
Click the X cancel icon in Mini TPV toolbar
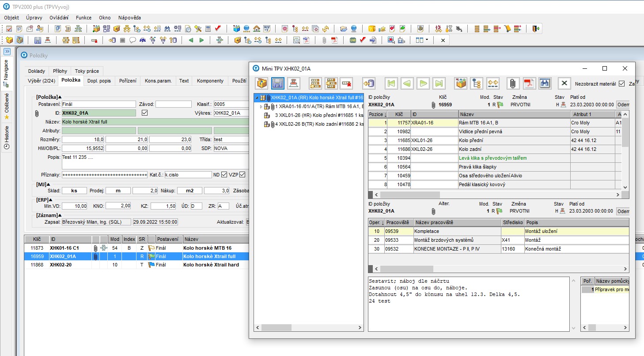click(x=564, y=83)
